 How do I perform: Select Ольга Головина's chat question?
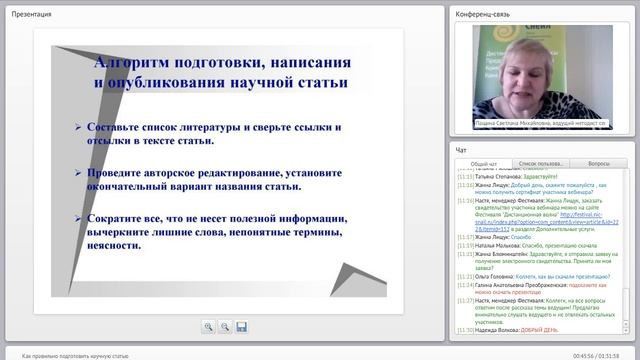pos(533,277)
